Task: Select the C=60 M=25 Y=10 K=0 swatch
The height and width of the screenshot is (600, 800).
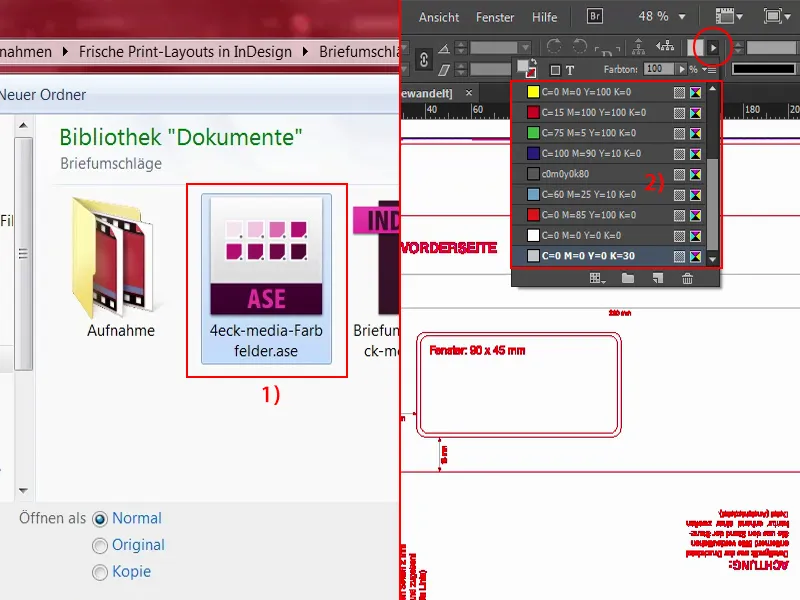Action: (x=609, y=194)
